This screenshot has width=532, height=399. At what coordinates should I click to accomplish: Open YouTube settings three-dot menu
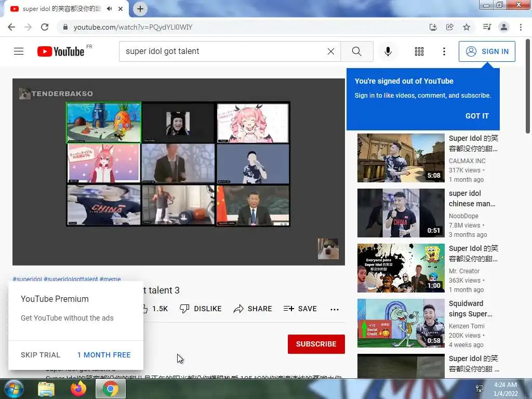point(444,51)
